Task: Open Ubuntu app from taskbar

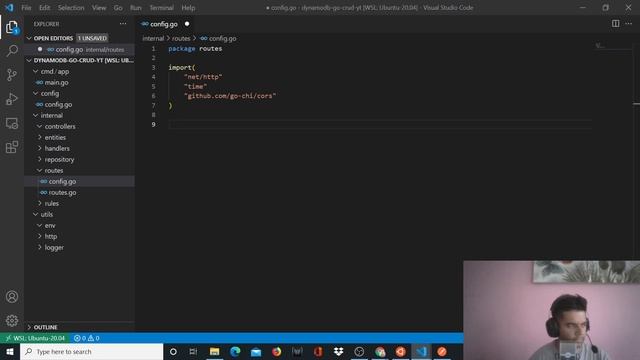Action: pyautogui.click(x=400, y=351)
